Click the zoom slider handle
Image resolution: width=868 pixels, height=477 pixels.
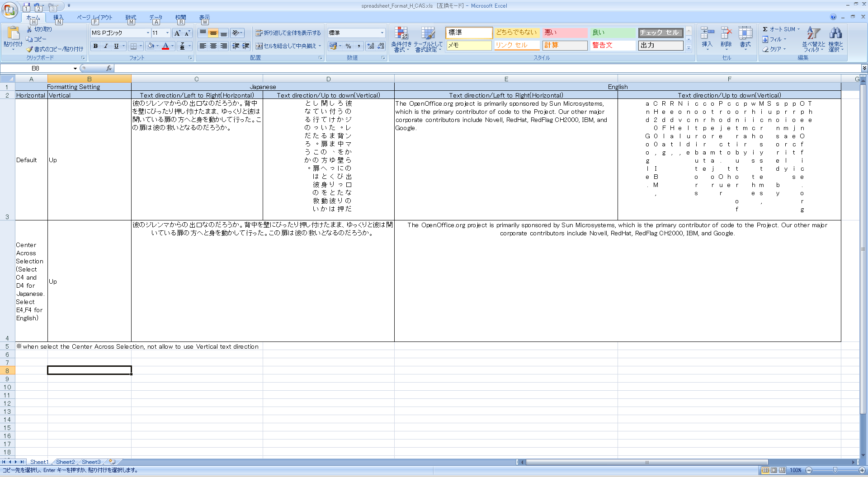(835, 470)
